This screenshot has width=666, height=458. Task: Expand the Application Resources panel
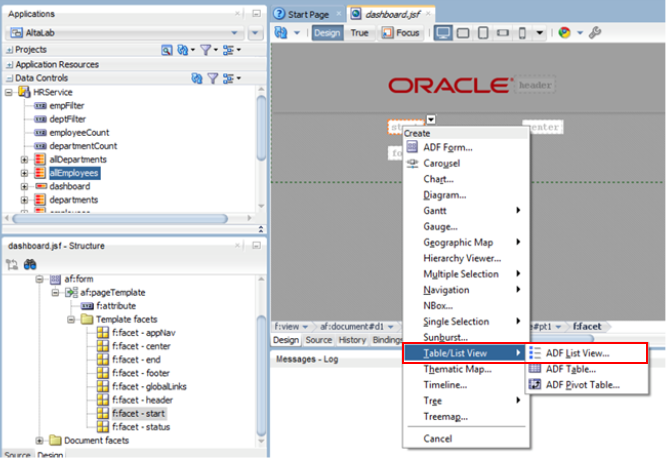point(9,65)
